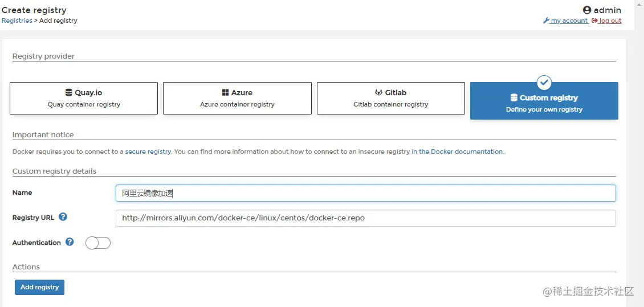Click the log out link
Screen dimensions: 644x307
pos(610,21)
